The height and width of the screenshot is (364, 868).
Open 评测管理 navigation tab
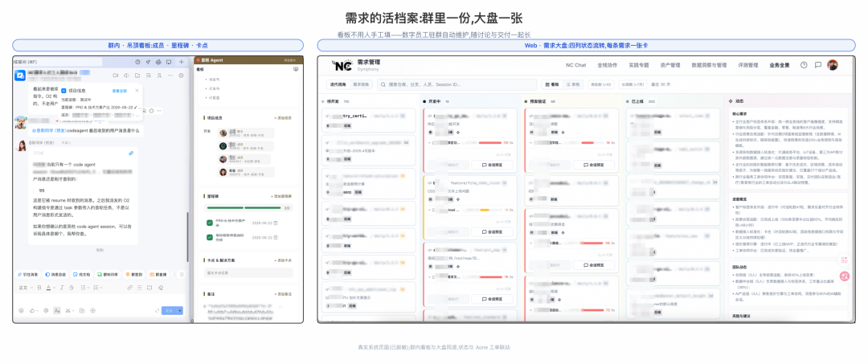click(748, 65)
